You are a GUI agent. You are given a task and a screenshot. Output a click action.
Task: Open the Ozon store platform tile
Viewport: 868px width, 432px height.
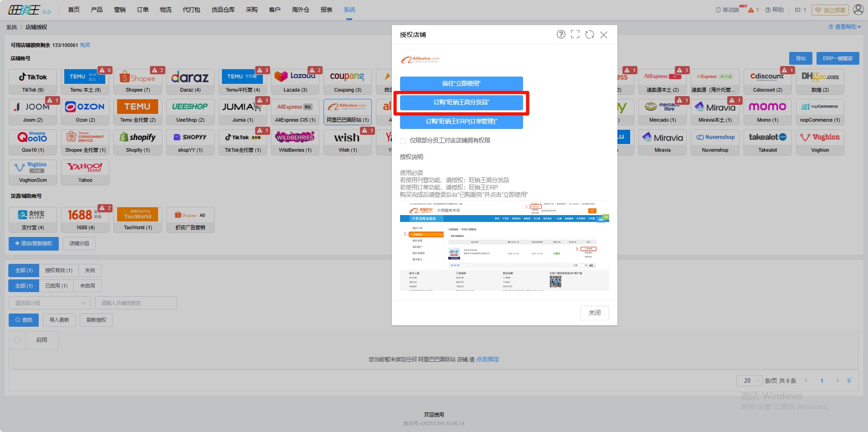tap(85, 112)
